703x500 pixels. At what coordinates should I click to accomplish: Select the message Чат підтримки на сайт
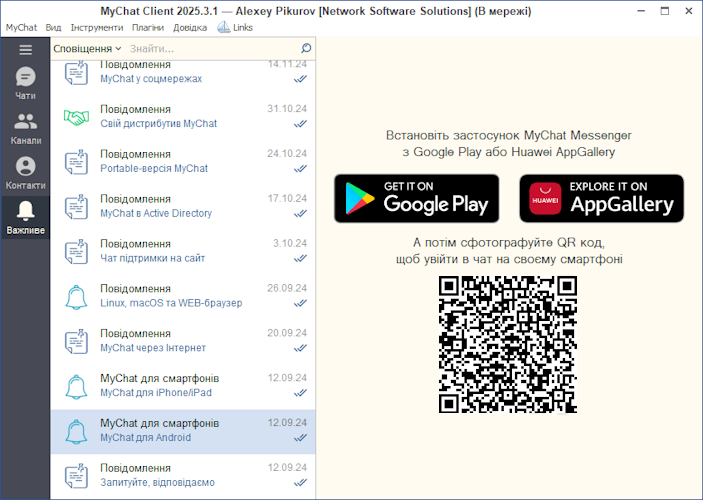(183, 252)
